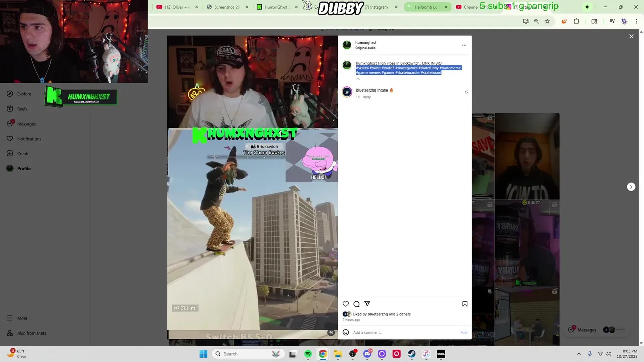The width and height of the screenshot is (644, 362).
Task: Start a new post with Create
Action: (18, 154)
